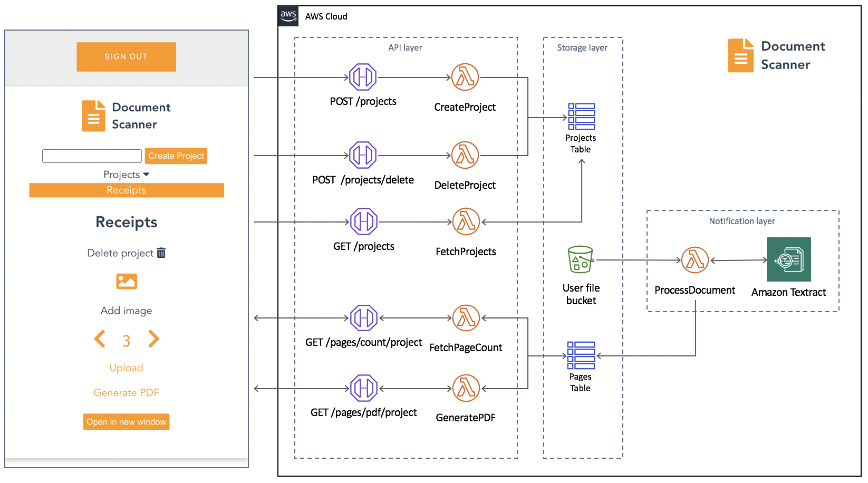
Task: Click the Create Project button
Action: 176,156
